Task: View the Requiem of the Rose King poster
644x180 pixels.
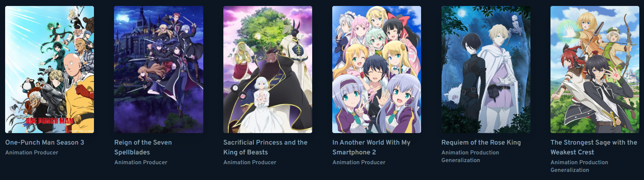Action: pyautogui.click(x=486, y=70)
